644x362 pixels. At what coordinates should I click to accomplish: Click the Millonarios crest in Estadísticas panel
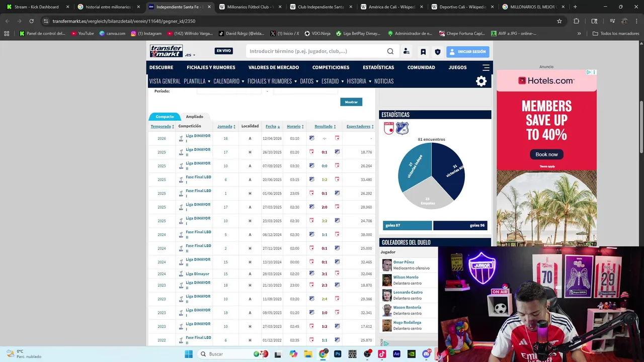[402, 128]
